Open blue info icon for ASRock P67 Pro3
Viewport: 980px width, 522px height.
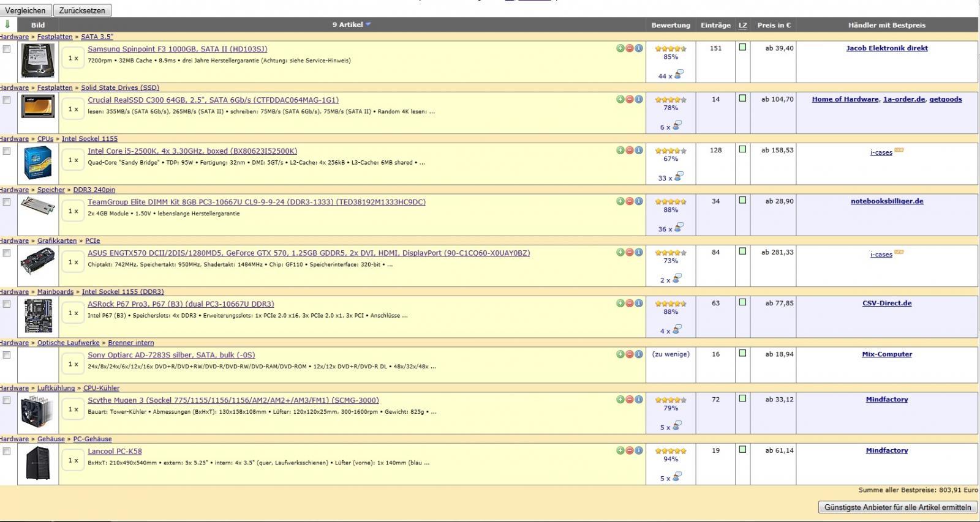(639, 303)
